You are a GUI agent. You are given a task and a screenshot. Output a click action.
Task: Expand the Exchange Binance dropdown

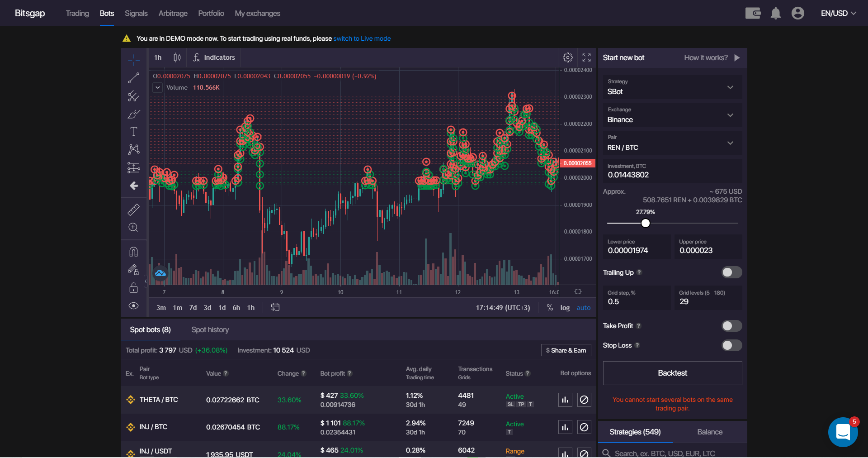tap(672, 115)
